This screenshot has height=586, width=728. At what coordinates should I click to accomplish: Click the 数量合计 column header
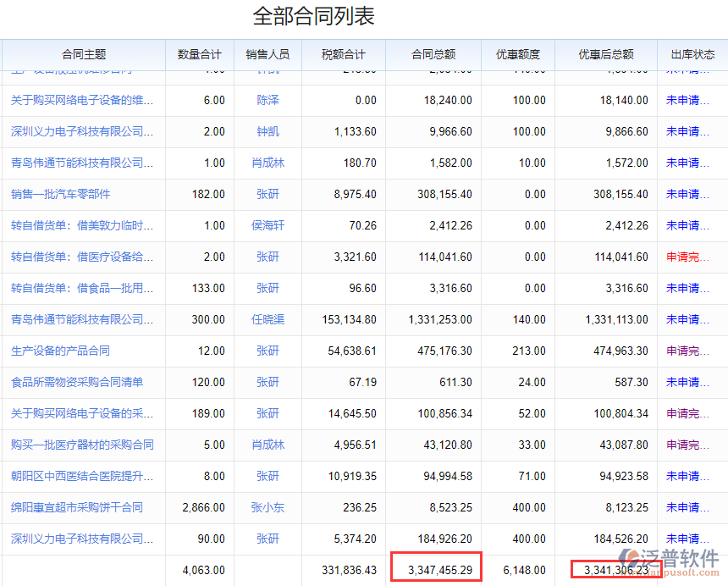coord(200,54)
